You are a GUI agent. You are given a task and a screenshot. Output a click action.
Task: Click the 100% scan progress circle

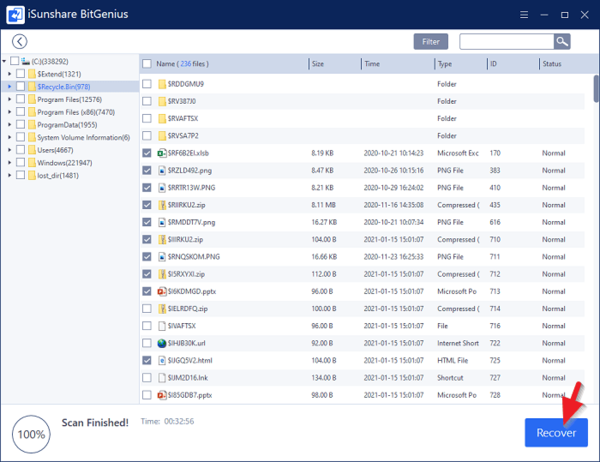tap(31, 434)
